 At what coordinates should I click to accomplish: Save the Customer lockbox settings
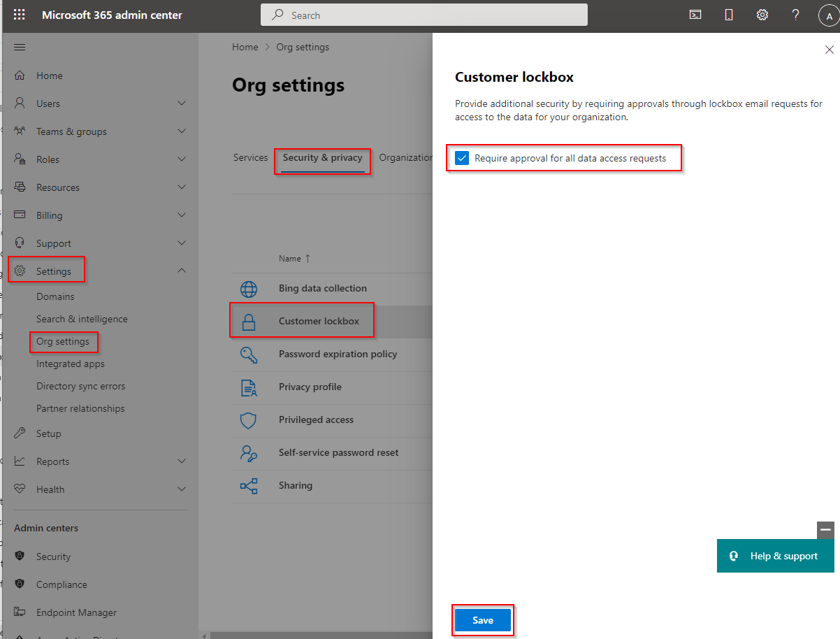click(482, 619)
